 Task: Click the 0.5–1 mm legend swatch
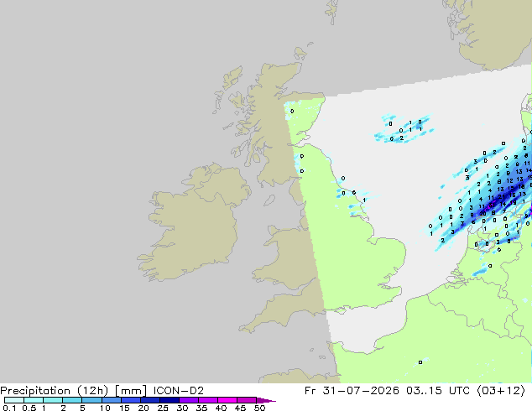(34, 400)
